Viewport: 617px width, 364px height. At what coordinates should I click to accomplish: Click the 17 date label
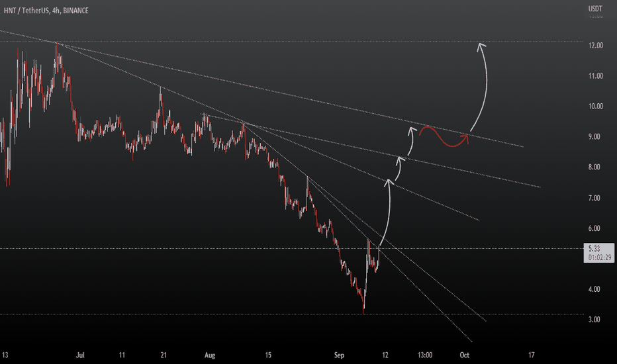pyautogui.click(x=531, y=355)
